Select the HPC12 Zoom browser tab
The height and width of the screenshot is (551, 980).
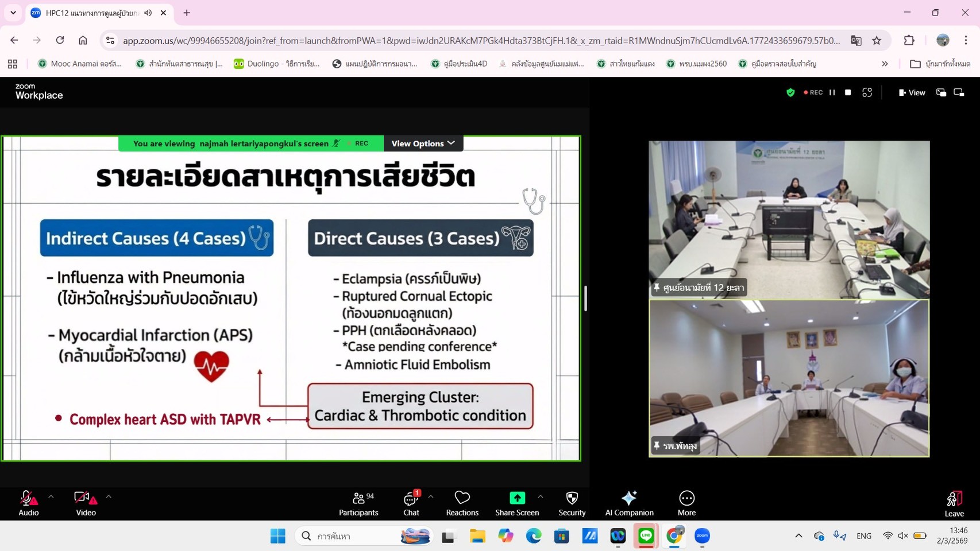coord(92,13)
